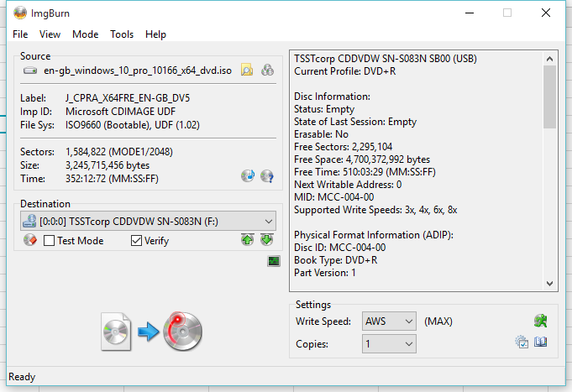Click scroll up arrow in disc info panel
572x392 pixels.
pyautogui.click(x=550, y=59)
